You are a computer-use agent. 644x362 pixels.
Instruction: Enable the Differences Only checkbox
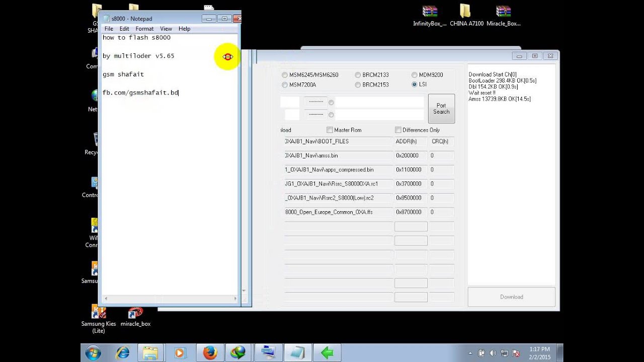pyautogui.click(x=398, y=130)
